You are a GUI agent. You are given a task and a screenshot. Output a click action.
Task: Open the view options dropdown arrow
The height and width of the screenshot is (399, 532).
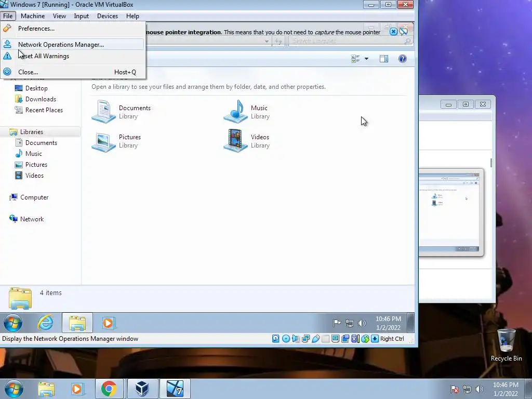coord(366,59)
